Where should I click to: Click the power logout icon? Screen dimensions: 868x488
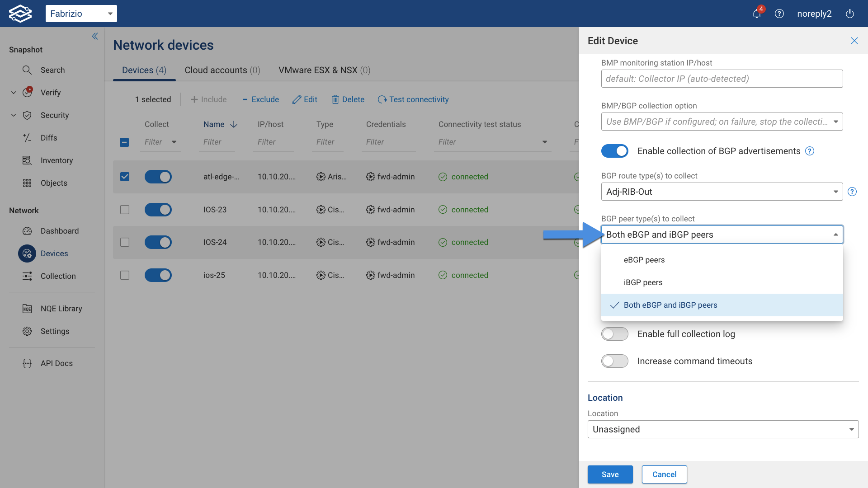849,14
